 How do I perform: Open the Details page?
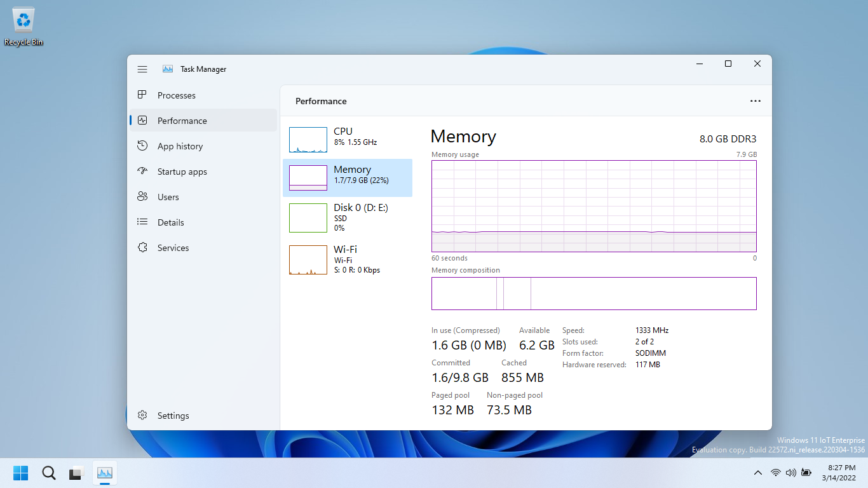pyautogui.click(x=203, y=222)
